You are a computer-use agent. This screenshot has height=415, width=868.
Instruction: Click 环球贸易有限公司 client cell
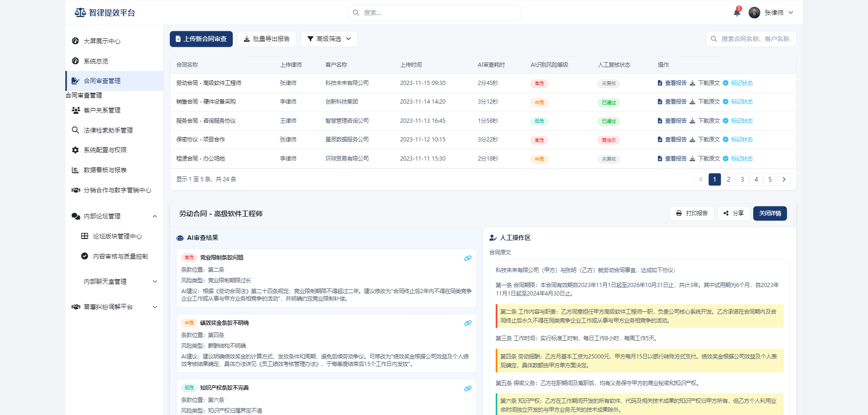(347, 159)
